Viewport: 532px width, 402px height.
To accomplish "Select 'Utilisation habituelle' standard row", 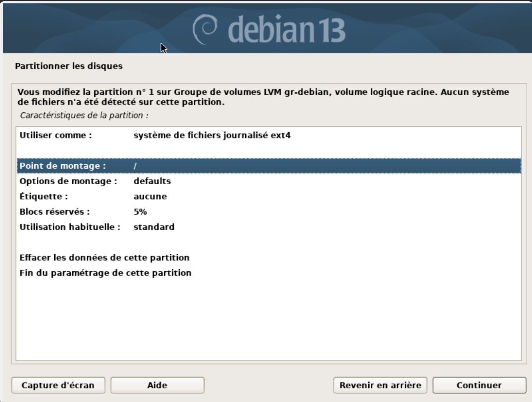I will [269, 227].
